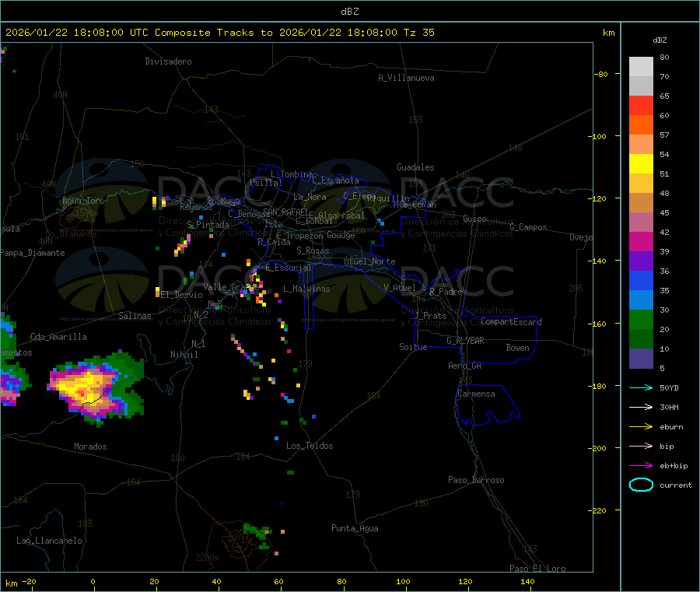This screenshot has height=592, width=700.
Task: Click the Carmensa map label
Action: tap(476, 394)
